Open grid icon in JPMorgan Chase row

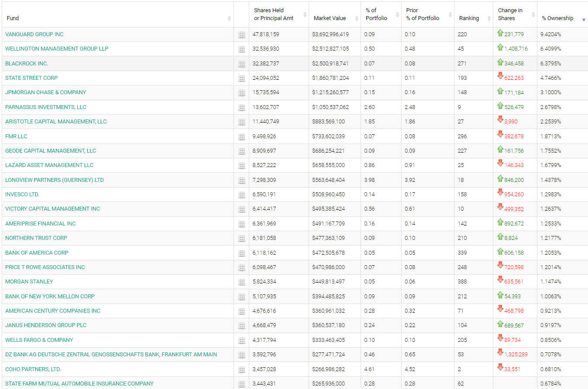pyautogui.click(x=241, y=93)
